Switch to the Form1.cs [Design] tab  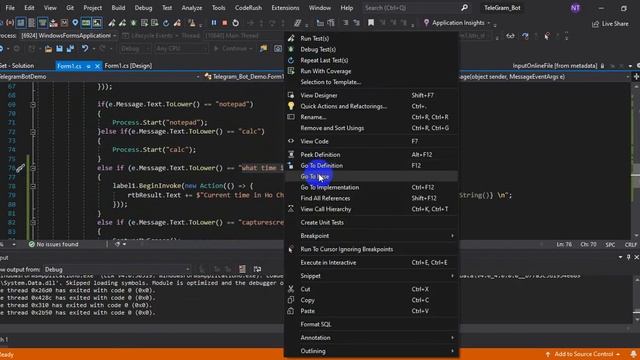click(x=128, y=66)
